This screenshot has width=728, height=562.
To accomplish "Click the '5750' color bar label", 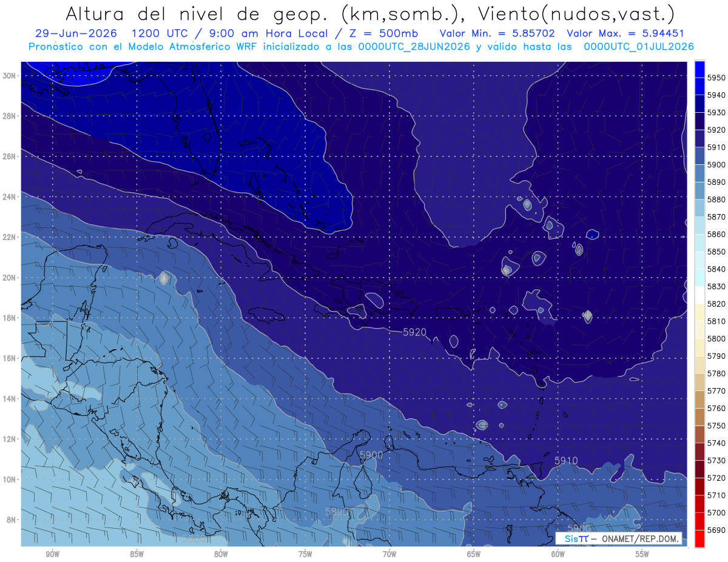I will [x=716, y=426].
